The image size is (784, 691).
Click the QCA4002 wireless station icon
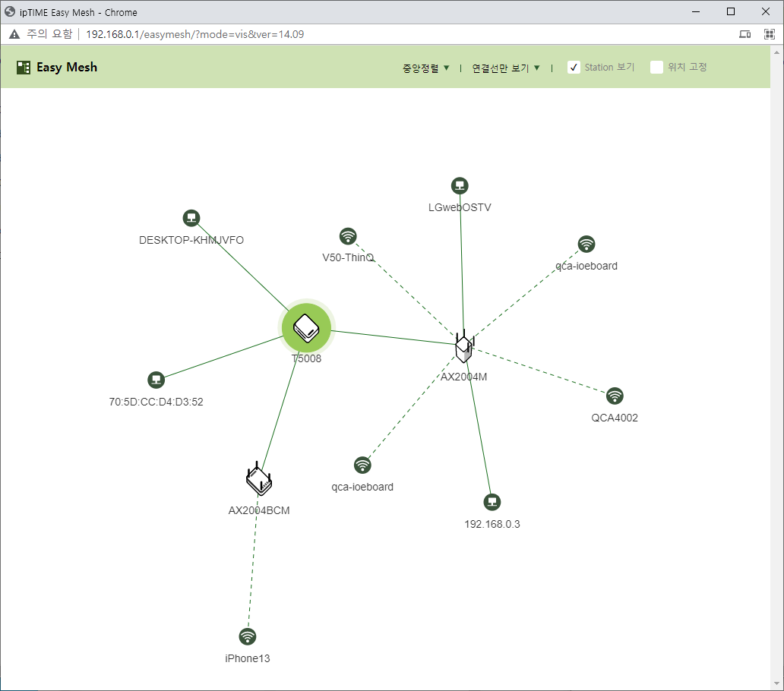[615, 396]
